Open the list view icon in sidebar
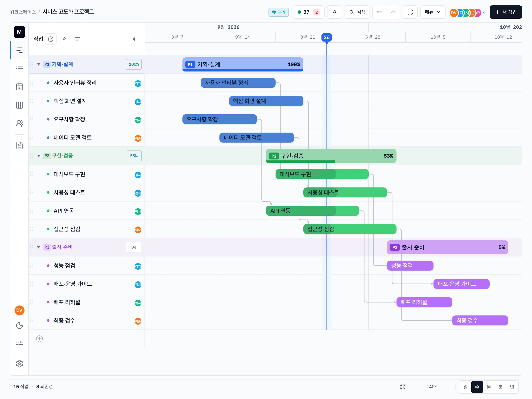This screenshot has height=399, width=532. 20,69
